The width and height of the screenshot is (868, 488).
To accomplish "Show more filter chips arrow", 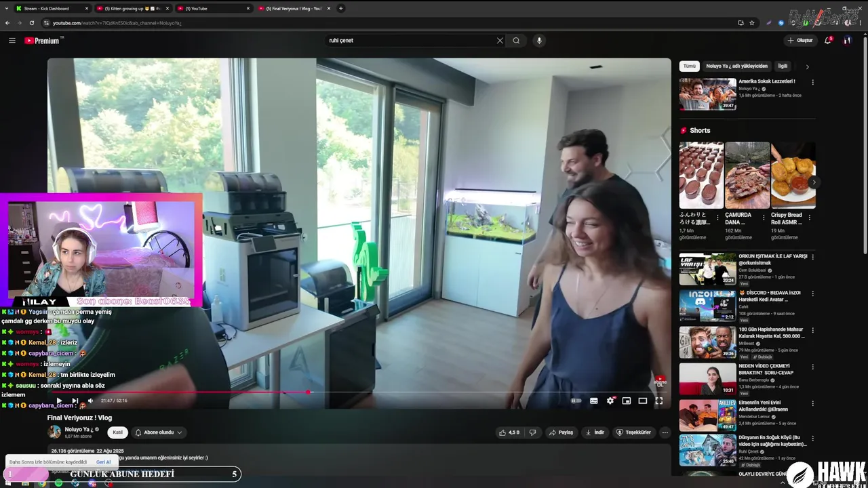I will point(807,67).
